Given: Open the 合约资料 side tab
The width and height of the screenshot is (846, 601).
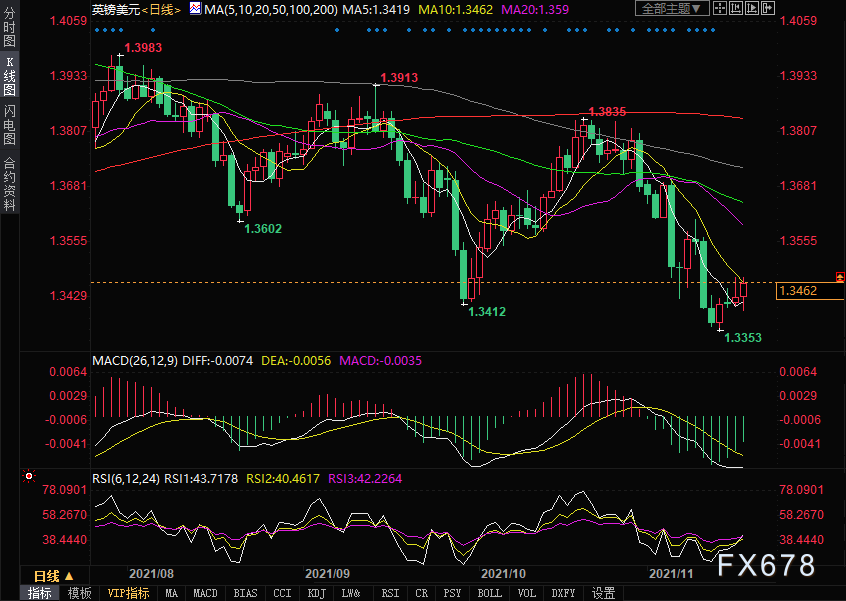Looking at the screenshot, I should click(x=9, y=183).
